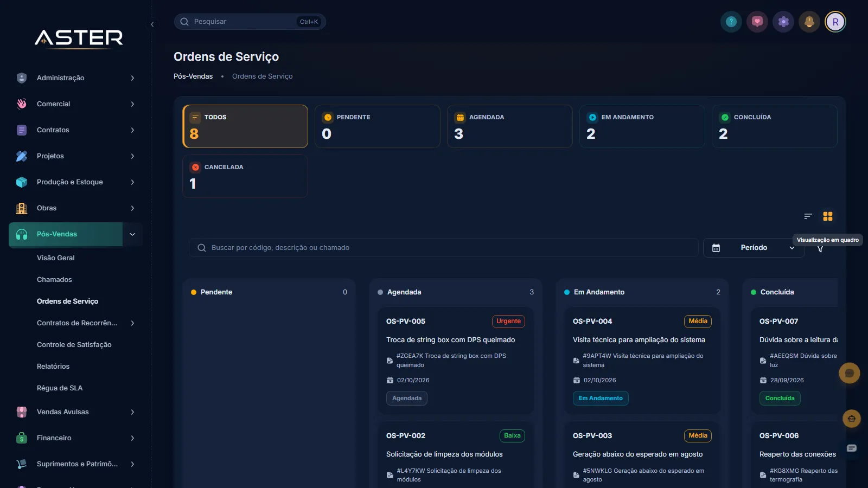Viewport: 868px width, 488px height.
Task: Click the order search field
Action: (x=443, y=248)
